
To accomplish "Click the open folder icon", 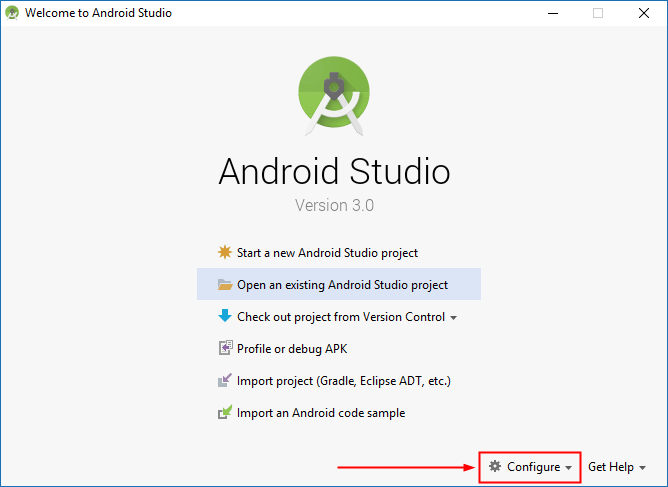I will point(225,285).
